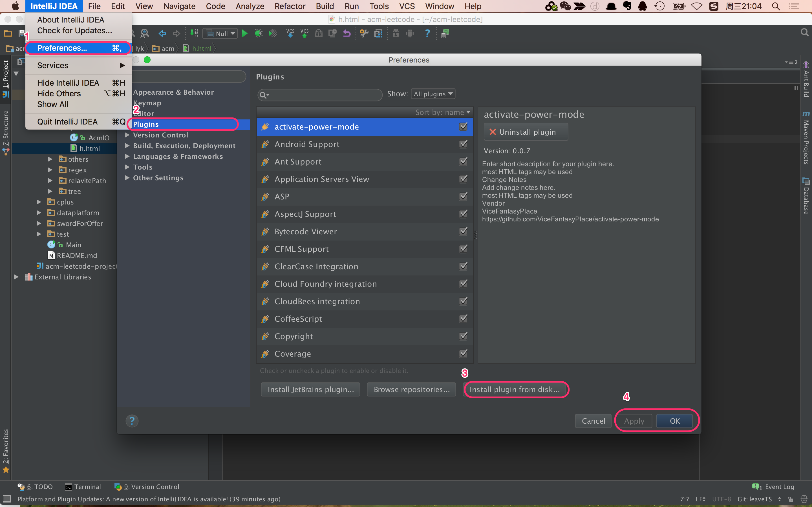The width and height of the screenshot is (812, 507).
Task: Disable the CoffeeScript plugin checkbox
Action: point(463,319)
